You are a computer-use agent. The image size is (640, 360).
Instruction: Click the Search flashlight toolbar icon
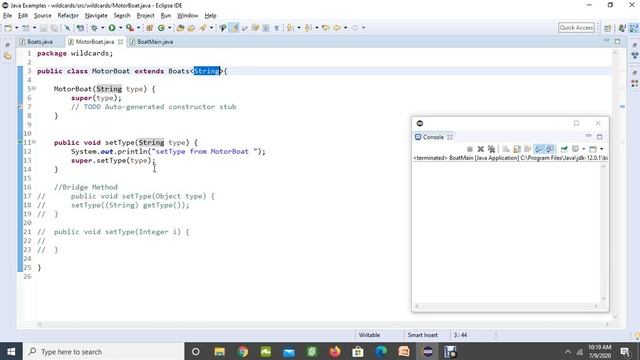pos(203,28)
